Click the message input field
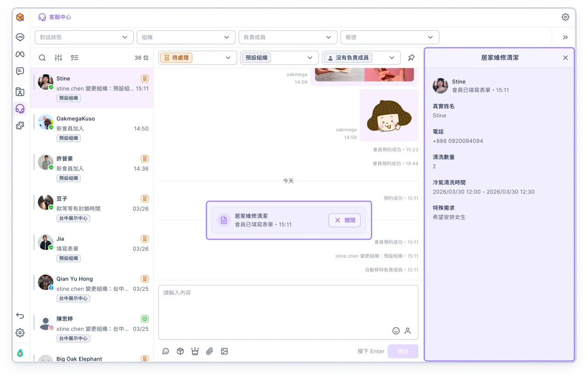The width and height of the screenshot is (588, 379). tap(288, 312)
